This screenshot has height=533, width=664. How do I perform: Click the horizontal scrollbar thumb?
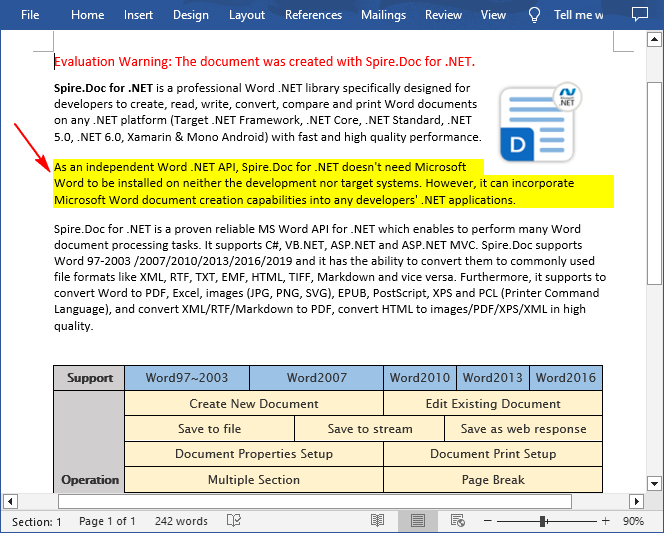pyautogui.click(x=315, y=502)
